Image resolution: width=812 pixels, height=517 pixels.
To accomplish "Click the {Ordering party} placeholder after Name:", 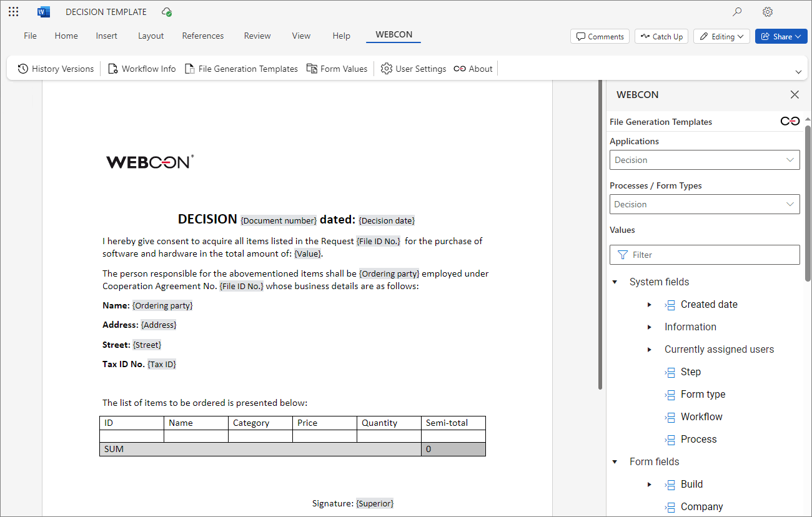I will 162,306.
